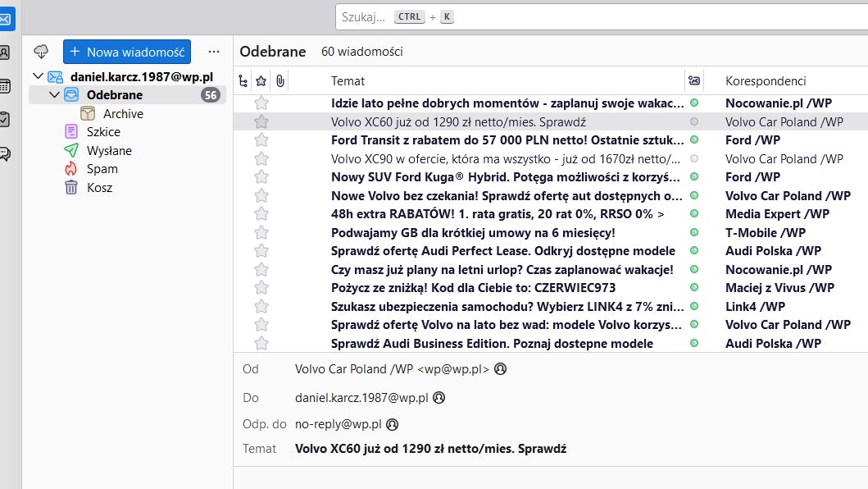
Task: Toggle the star on the Volvo XC60 message
Action: tap(261, 121)
